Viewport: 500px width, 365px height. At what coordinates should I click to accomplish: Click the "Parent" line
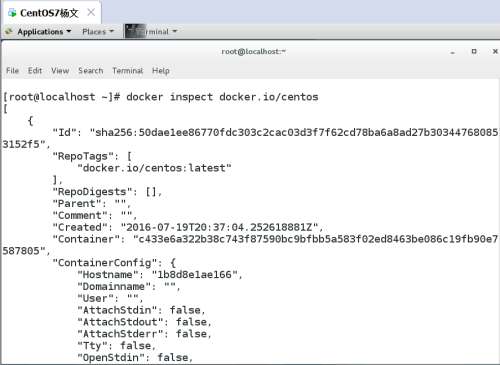point(92,204)
